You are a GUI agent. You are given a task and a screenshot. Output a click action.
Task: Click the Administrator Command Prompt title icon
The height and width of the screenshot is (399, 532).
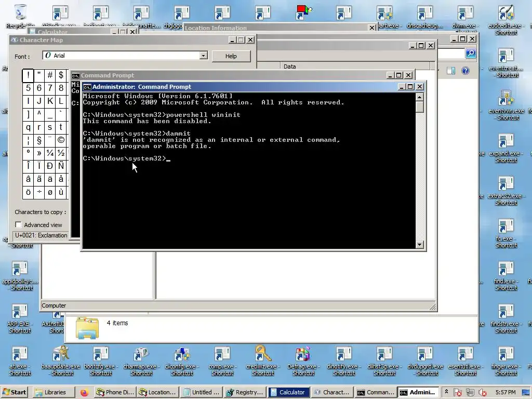[x=87, y=87]
